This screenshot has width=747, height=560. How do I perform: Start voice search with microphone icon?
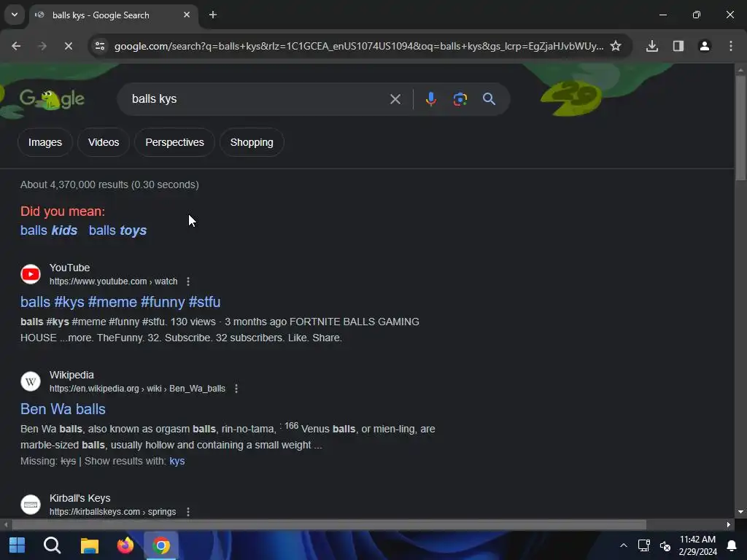[x=430, y=99]
